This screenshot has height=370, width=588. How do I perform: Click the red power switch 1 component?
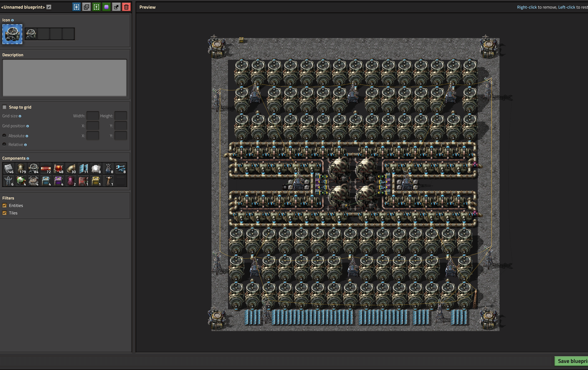click(x=83, y=181)
